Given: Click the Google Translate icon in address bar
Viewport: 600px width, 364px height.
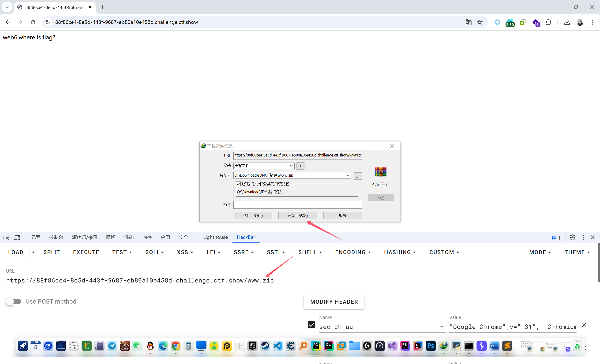Looking at the screenshot, I should click(x=468, y=22).
